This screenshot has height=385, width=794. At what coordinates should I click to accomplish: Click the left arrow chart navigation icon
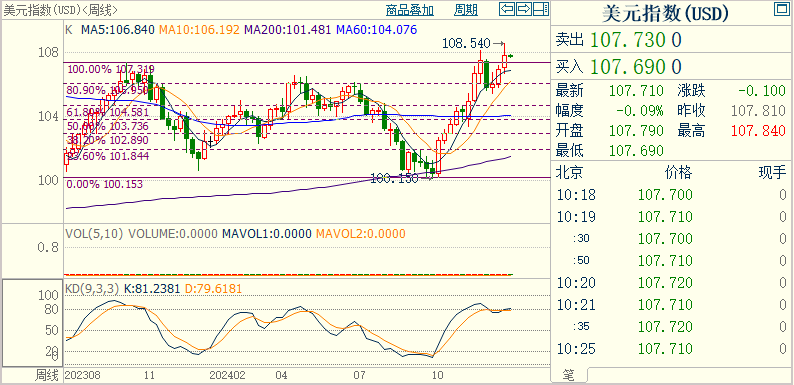coord(507,9)
